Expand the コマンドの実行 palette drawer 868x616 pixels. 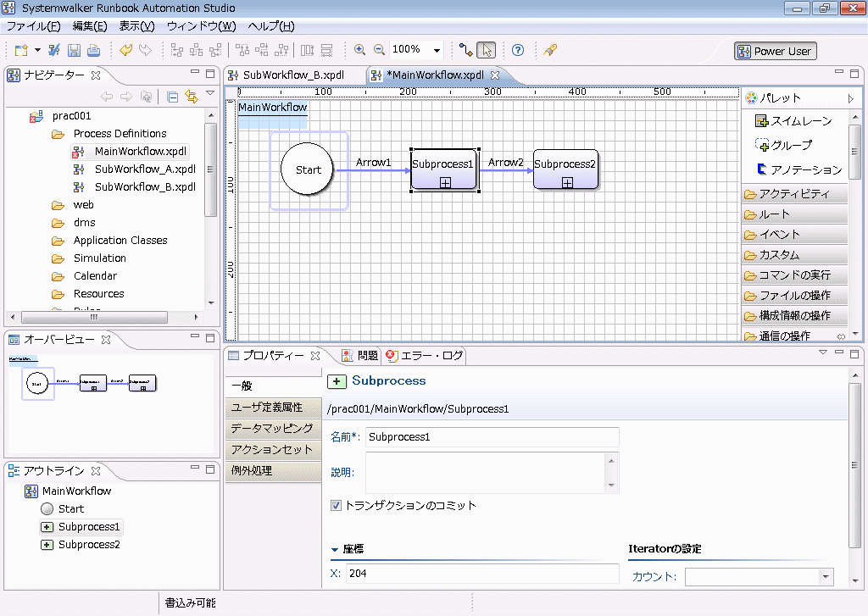794,275
